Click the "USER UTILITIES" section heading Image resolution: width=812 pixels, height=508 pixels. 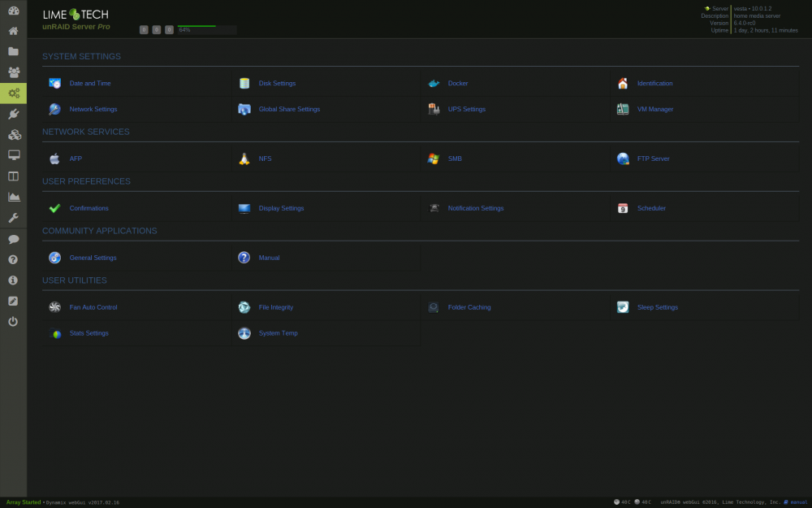click(75, 280)
